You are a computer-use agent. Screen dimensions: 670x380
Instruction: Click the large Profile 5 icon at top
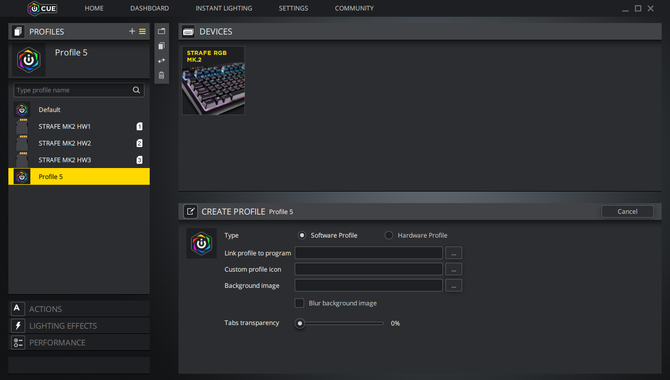coord(29,60)
